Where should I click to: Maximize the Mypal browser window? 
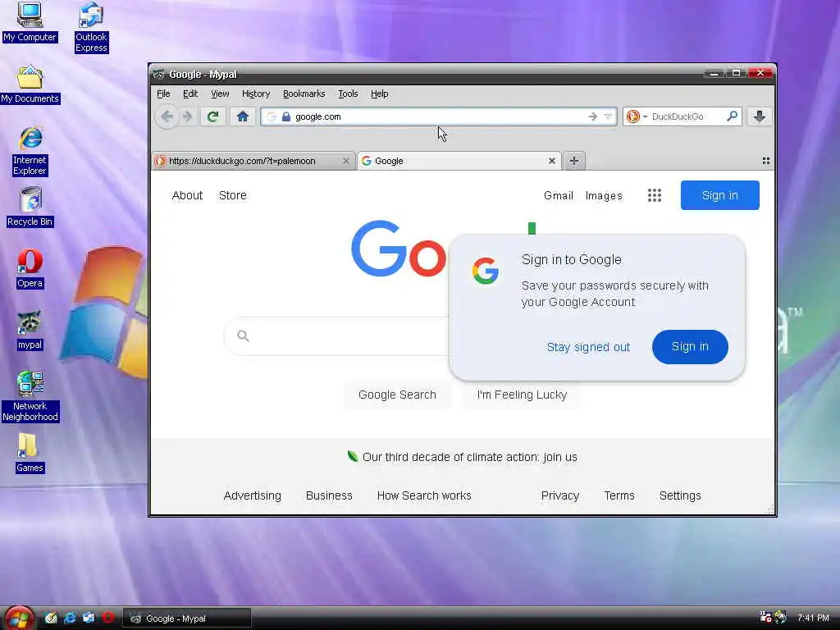pos(736,73)
